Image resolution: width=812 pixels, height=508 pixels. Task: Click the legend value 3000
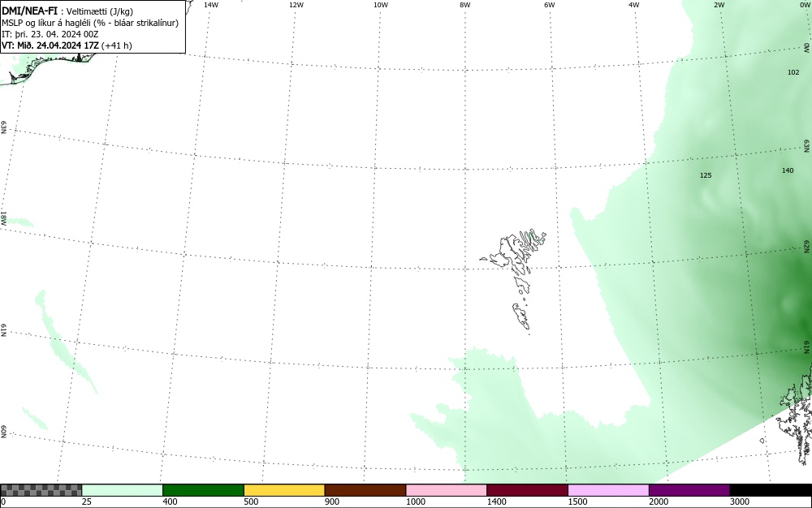click(740, 502)
